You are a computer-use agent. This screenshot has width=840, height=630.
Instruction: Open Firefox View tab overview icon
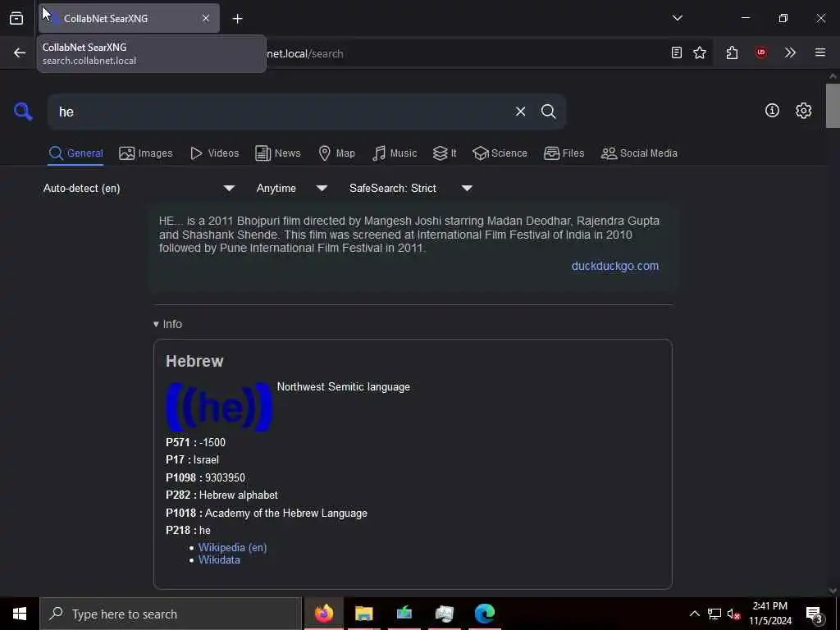[16, 18]
